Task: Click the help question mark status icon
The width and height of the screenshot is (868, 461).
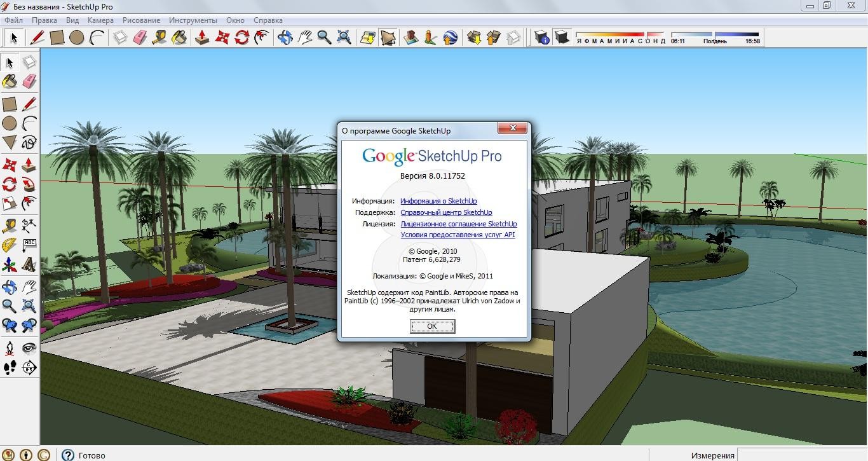Action: 68,455
